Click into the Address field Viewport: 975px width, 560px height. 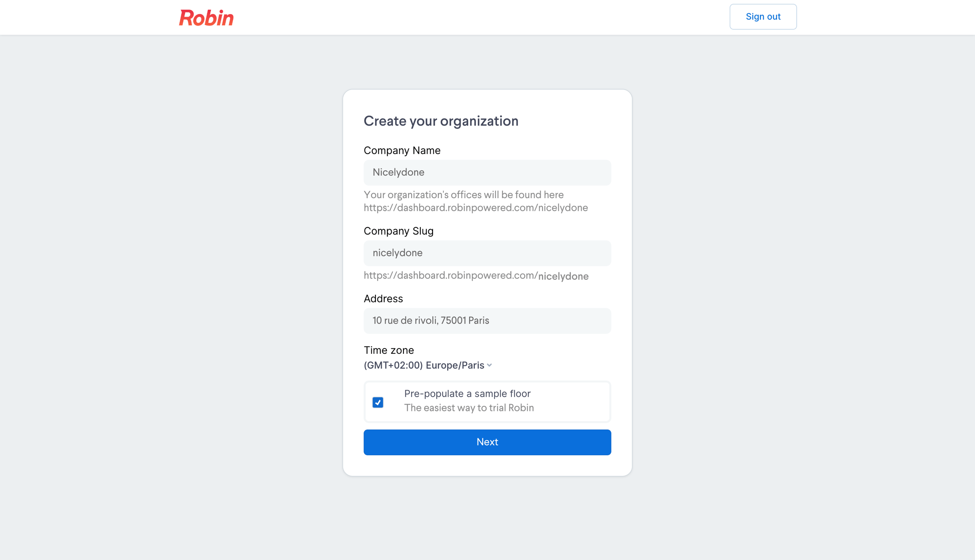tap(487, 321)
